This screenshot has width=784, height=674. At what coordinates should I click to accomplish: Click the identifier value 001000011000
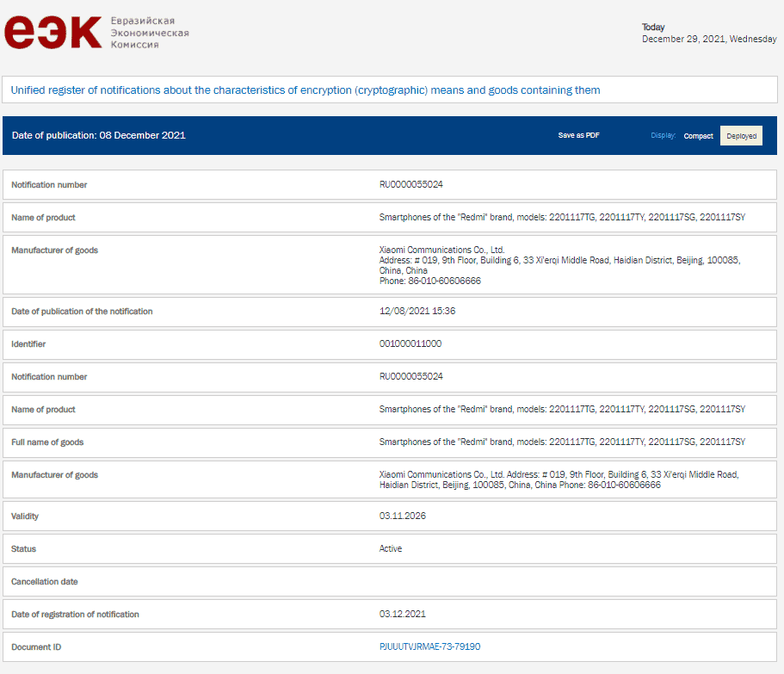click(x=410, y=343)
